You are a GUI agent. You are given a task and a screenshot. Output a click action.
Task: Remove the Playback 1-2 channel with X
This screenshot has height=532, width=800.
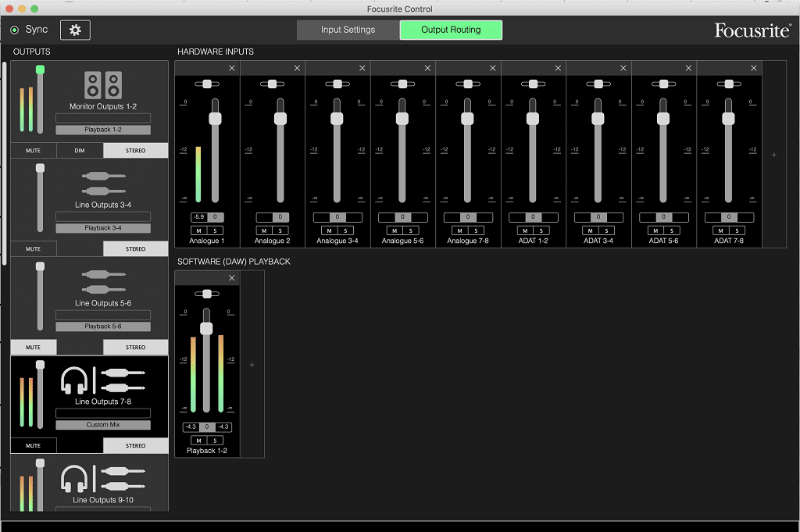(231, 278)
